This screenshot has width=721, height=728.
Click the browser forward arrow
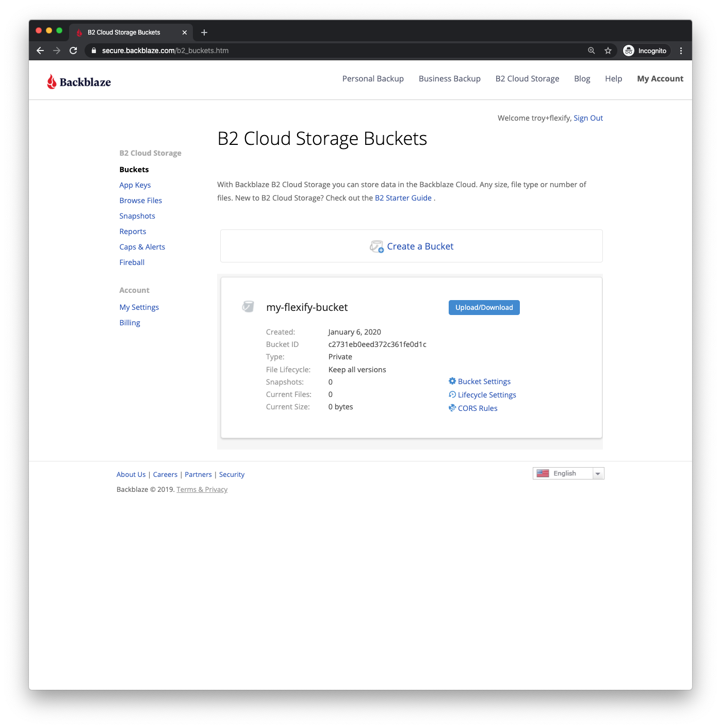tap(57, 51)
